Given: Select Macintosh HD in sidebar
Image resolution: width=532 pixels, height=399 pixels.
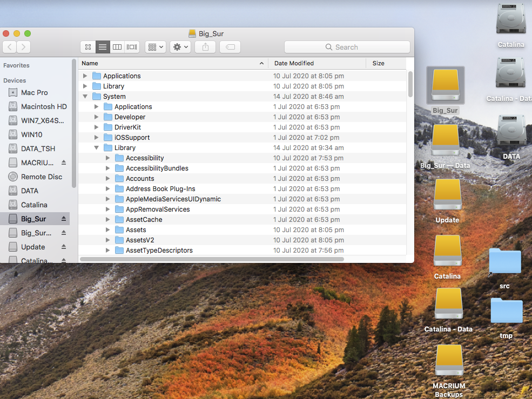Looking at the screenshot, I should point(35,106).
